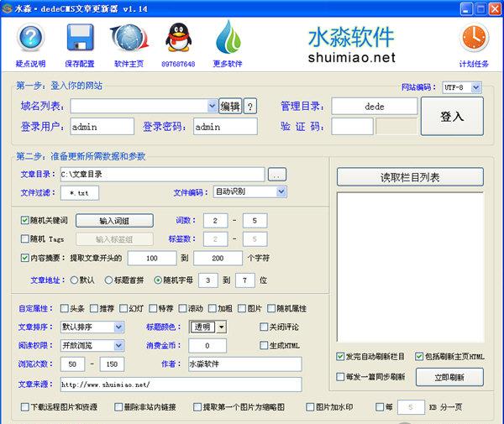Open the 计划任务 clock icon
Screen dimensions: 504x424
[x=473, y=38]
